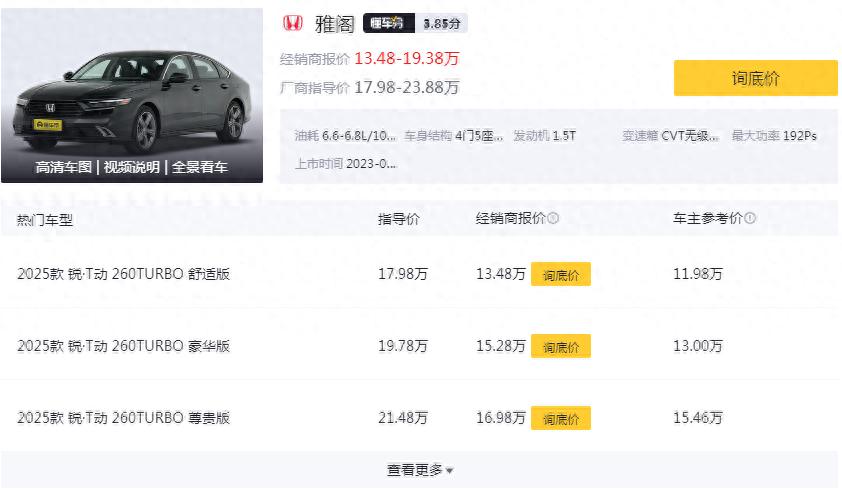Viewport: 842px width, 495px height.
Task: Select the 热门车型 tab heading
Action: click(x=45, y=219)
